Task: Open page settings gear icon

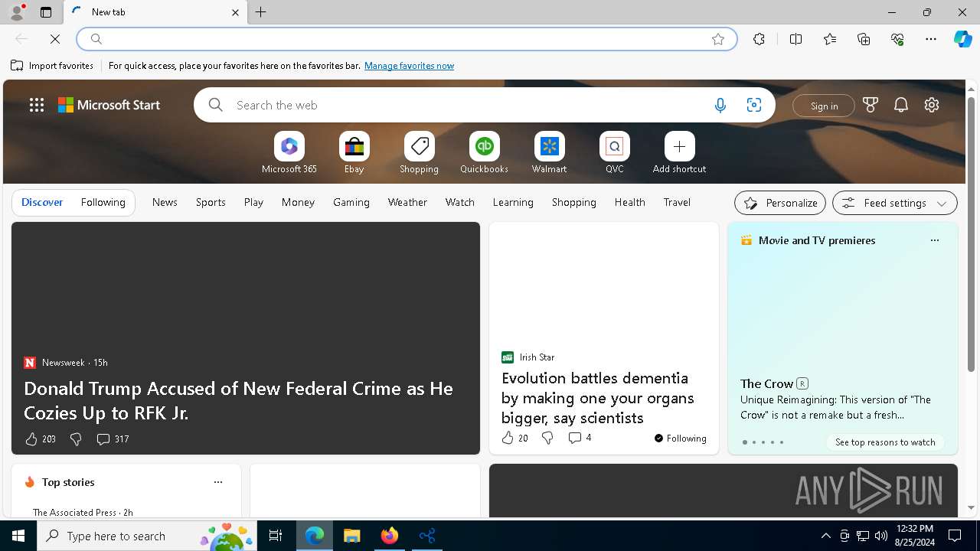Action: (932, 105)
